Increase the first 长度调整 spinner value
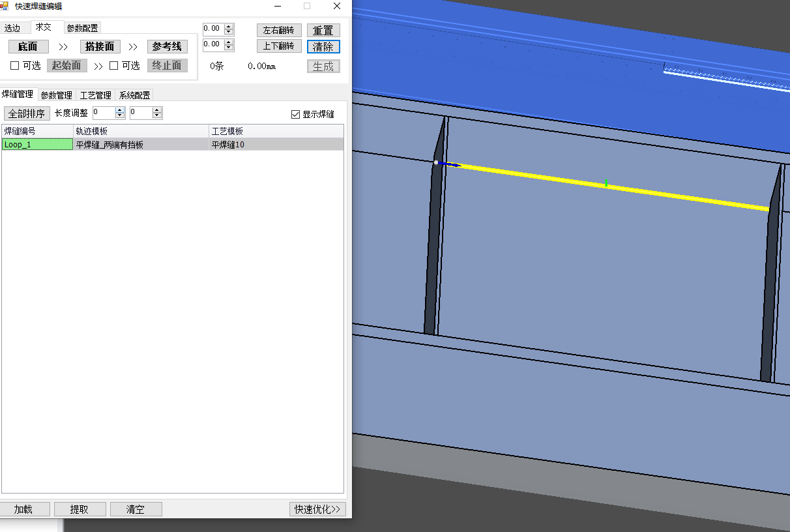The height and width of the screenshot is (532, 790). [x=120, y=110]
